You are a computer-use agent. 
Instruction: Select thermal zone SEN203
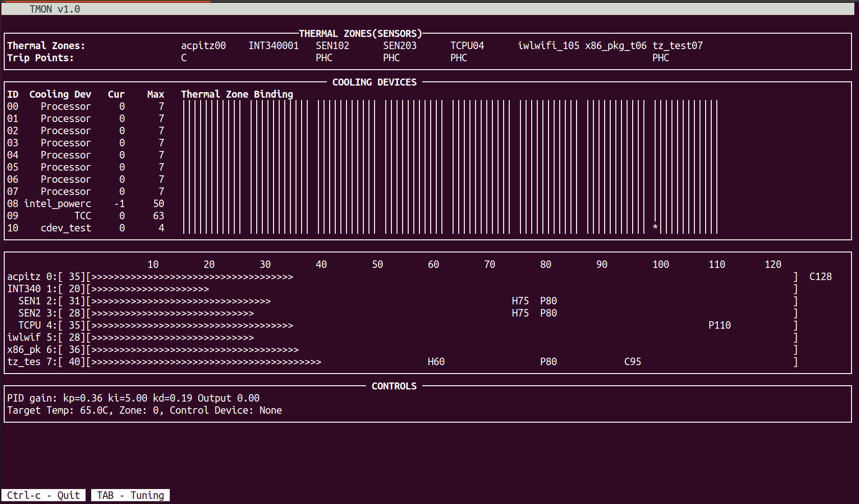pyautogui.click(x=400, y=46)
